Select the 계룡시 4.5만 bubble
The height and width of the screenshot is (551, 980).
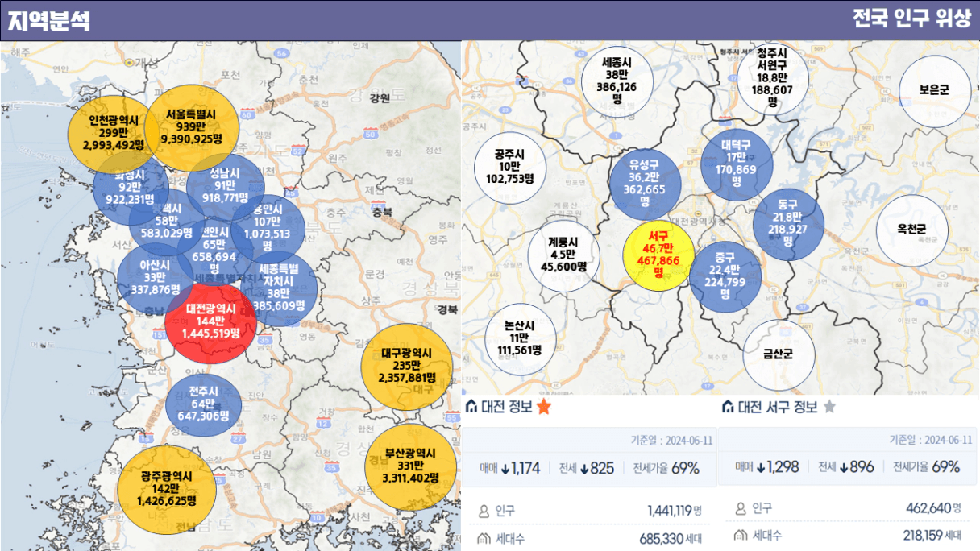(x=564, y=256)
